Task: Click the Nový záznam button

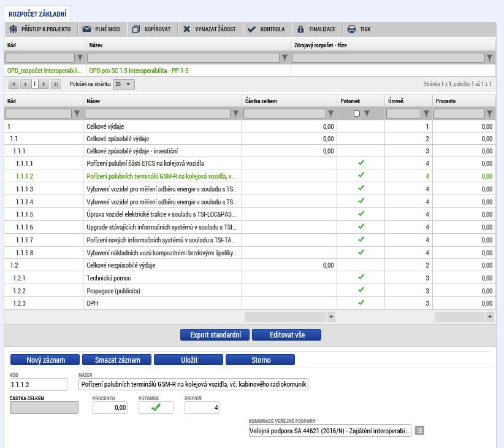Action: click(x=45, y=360)
